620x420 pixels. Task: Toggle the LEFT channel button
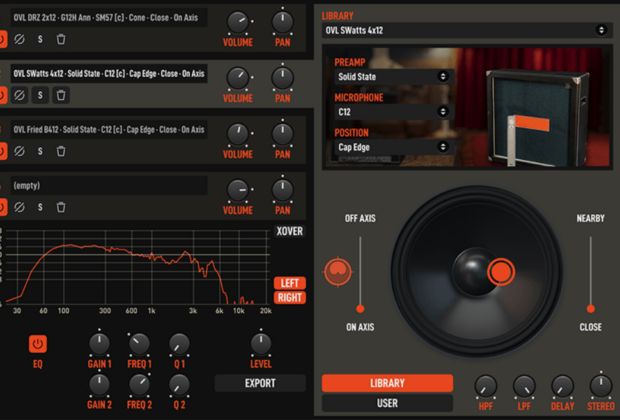(x=289, y=283)
